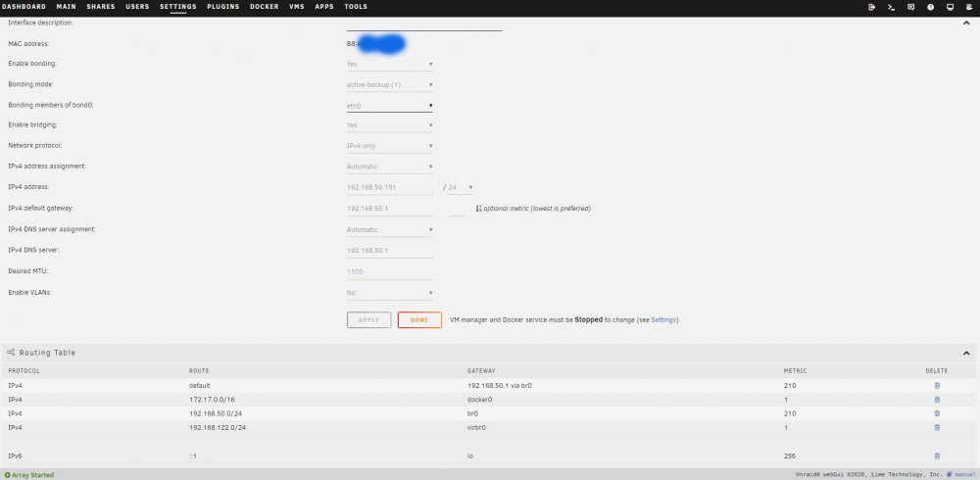The height and width of the screenshot is (480, 980).
Task: Open the Tools menu item
Action: (x=356, y=6)
